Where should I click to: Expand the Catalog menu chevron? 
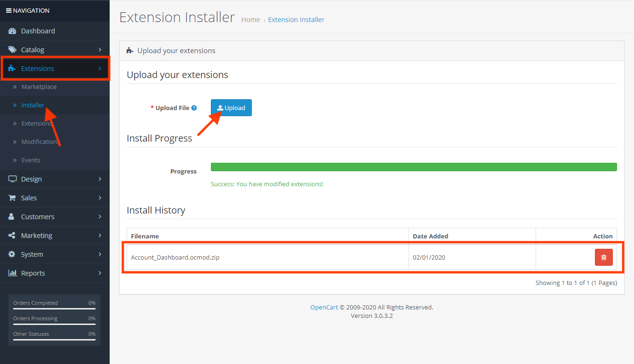(100, 49)
